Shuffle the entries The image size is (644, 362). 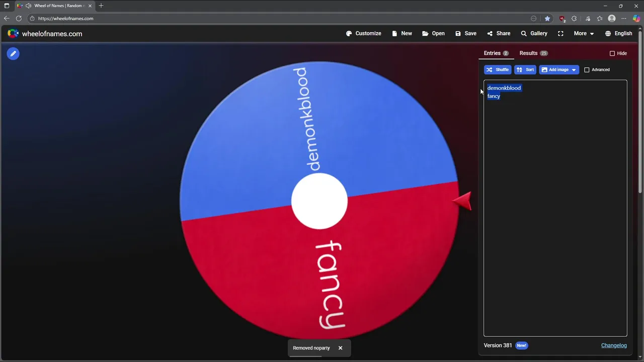coord(498,70)
